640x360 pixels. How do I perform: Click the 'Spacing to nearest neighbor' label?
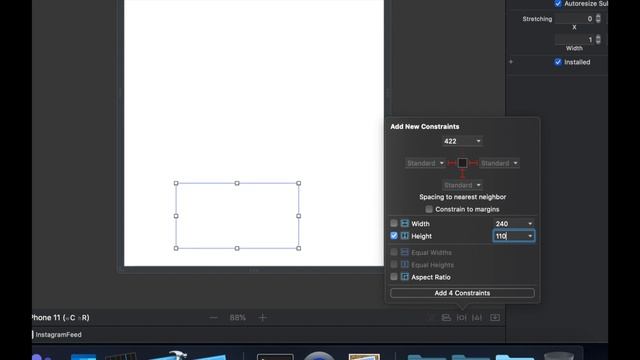[462, 197]
